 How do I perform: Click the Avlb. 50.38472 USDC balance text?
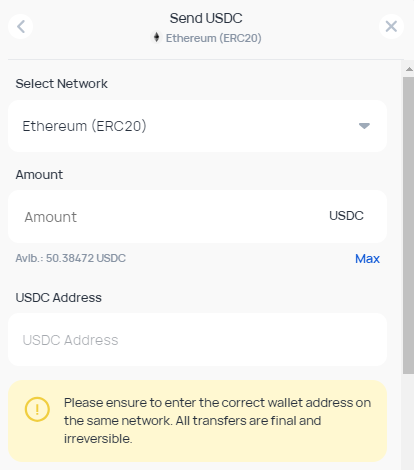(71, 258)
